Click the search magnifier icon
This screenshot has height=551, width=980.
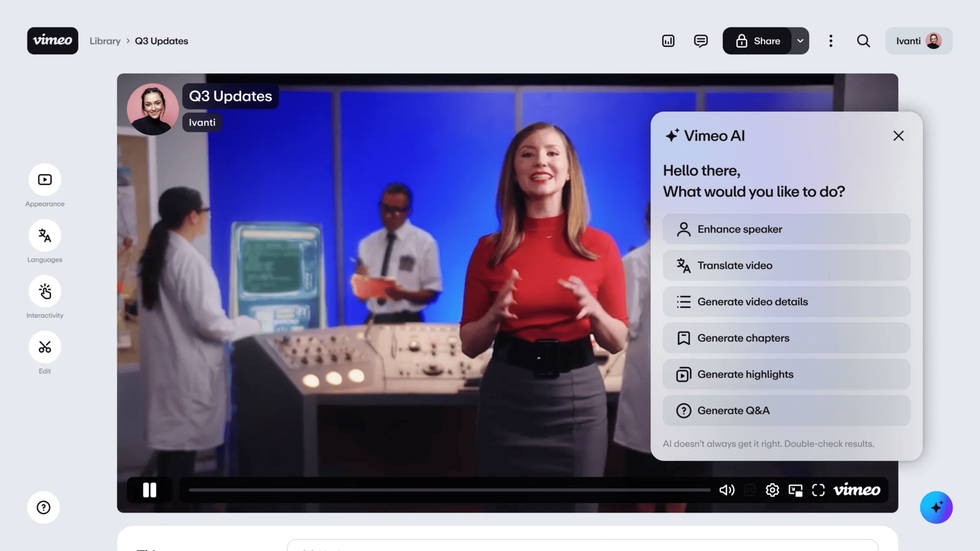864,41
